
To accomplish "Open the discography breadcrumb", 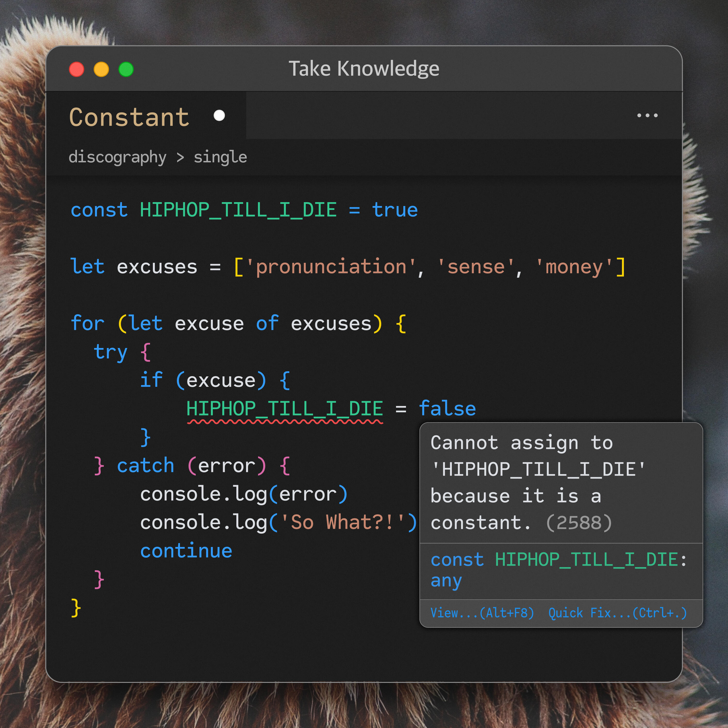I will coord(117,157).
